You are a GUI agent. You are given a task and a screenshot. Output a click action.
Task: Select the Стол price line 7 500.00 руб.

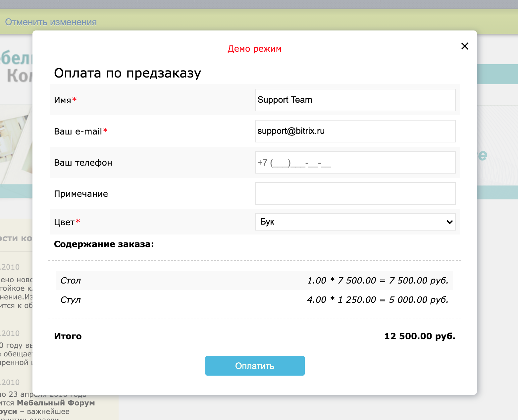378,281
